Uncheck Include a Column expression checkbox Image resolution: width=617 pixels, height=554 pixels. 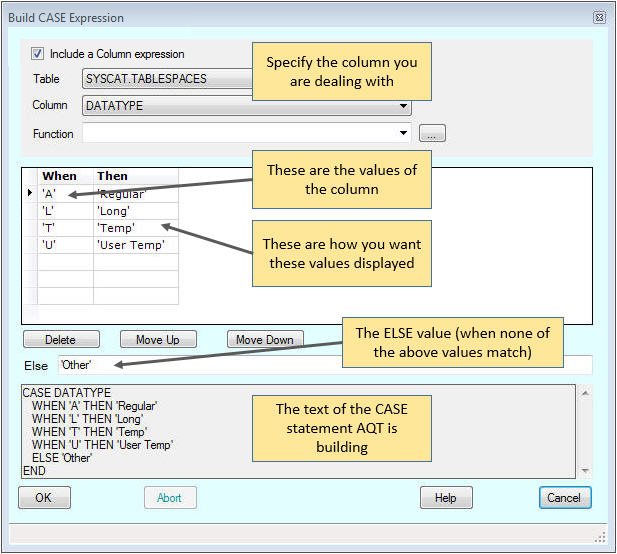37,54
